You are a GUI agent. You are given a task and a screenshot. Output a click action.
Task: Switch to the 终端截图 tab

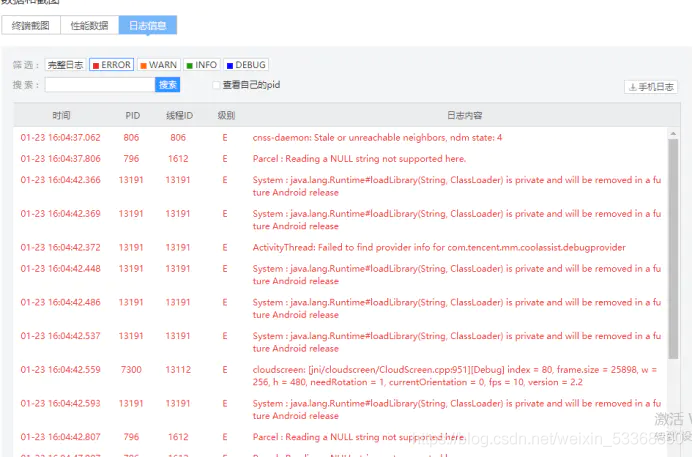(x=31, y=25)
